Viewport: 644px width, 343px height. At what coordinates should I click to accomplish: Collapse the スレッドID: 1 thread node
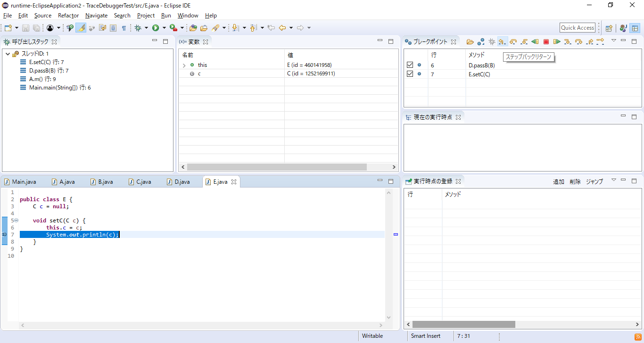(x=8, y=54)
